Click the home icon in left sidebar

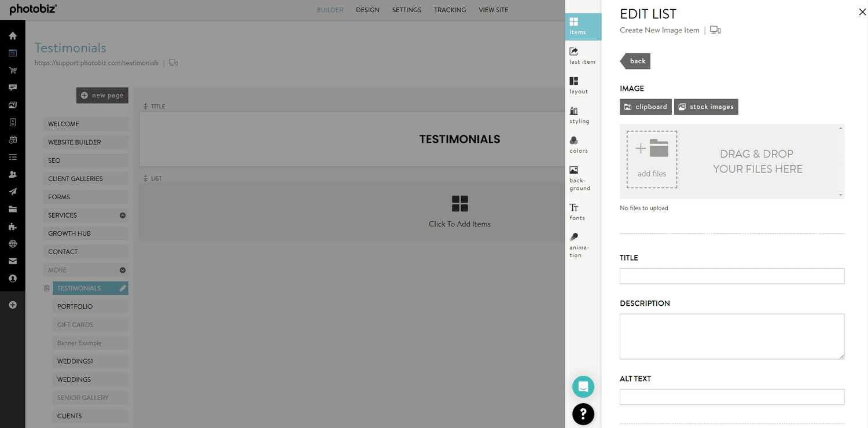13,36
